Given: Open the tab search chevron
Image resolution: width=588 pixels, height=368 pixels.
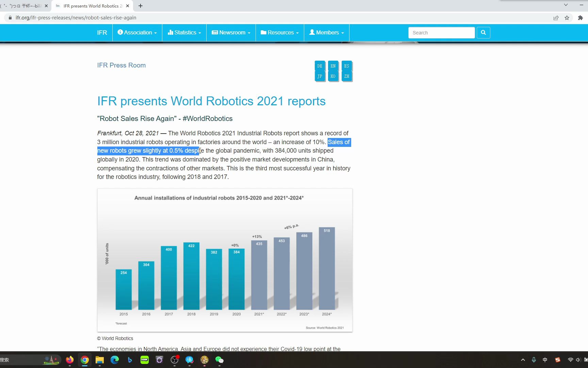Looking at the screenshot, I should (x=566, y=5).
